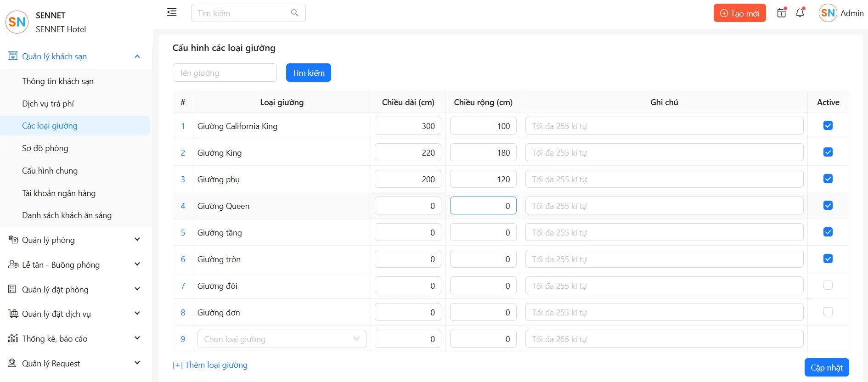The height and width of the screenshot is (382, 868).
Task: Click the SENNET Hotel logo
Action: (17, 22)
